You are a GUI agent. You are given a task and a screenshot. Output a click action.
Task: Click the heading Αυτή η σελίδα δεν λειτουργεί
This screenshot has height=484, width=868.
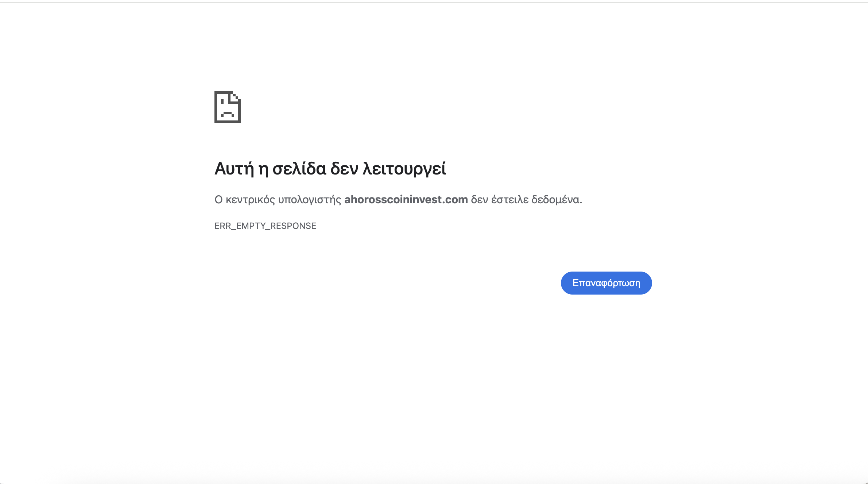click(x=330, y=169)
